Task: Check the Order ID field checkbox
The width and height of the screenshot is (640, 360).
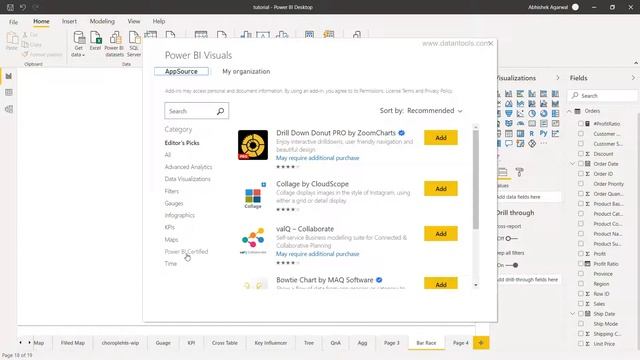Action: (581, 174)
